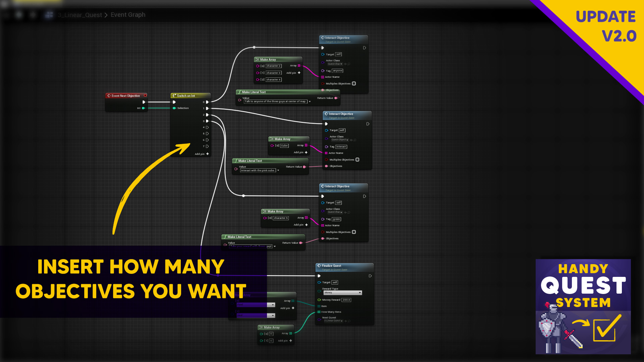Viewport: 644px width, 362px height.
Task: Click Switch on Int exec input pin
Action: pos(174,102)
